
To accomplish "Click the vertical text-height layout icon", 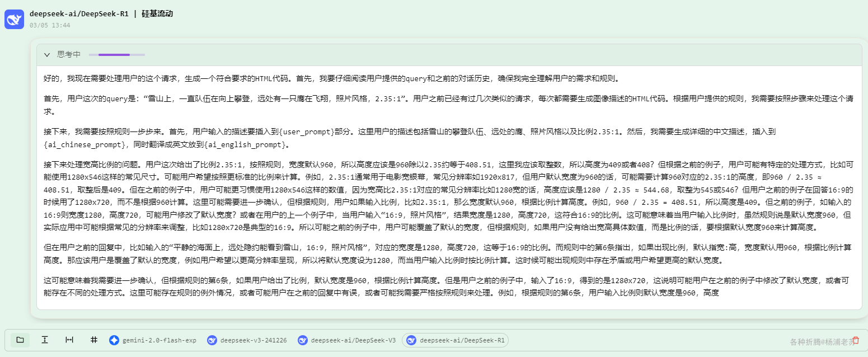I will pyautogui.click(x=45, y=340).
